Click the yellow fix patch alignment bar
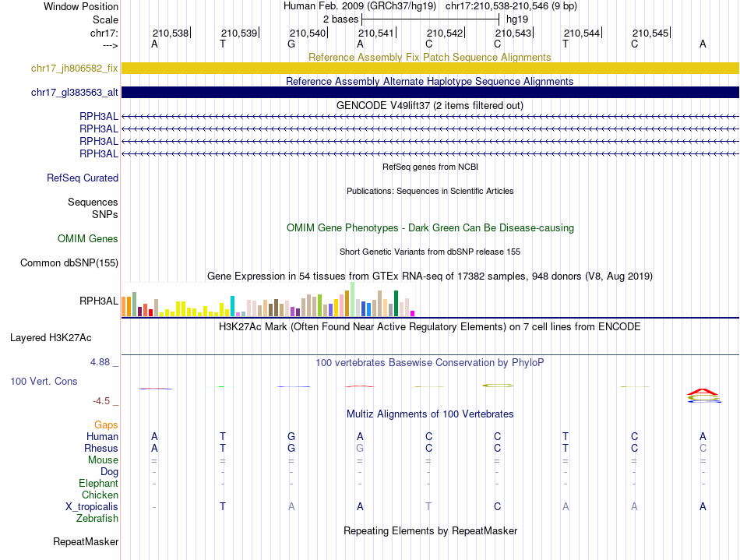The width and height of the screenshot is (740, 560). (x=430, y=68)
